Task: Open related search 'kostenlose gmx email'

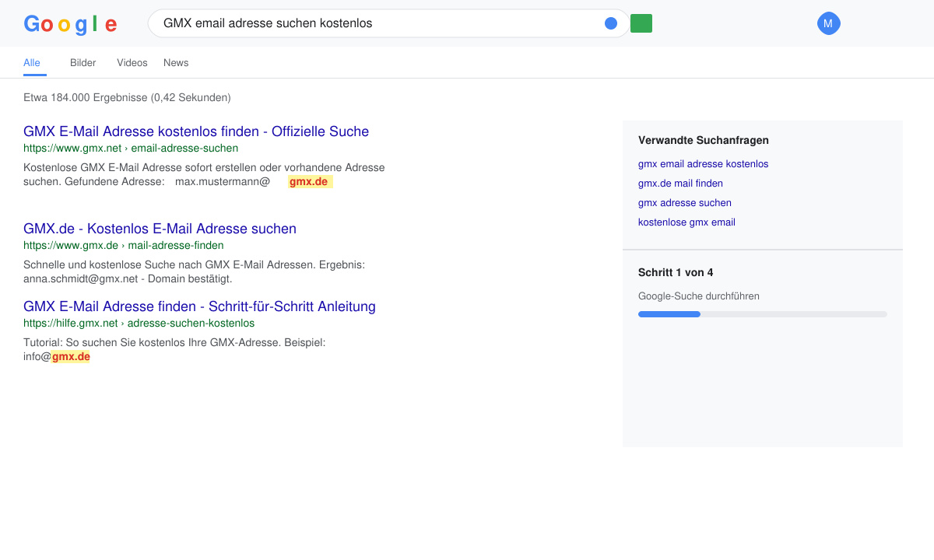Action: tap(686, 222)
